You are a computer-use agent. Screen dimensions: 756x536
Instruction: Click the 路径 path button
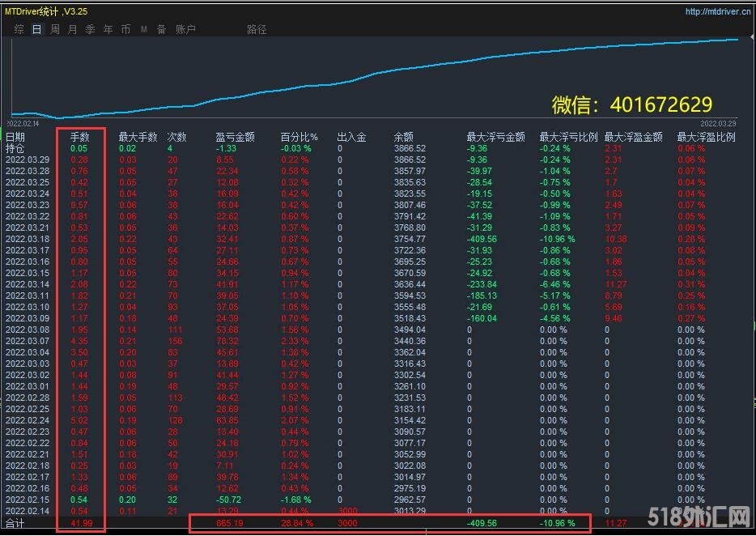click(257, 29)
